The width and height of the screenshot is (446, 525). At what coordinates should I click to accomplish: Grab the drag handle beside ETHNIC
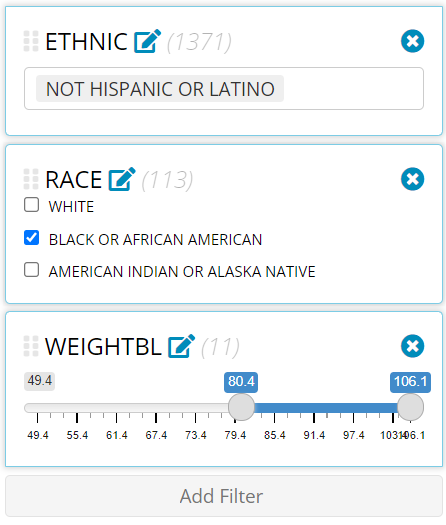pyautogui.click(x=31, y=41)
